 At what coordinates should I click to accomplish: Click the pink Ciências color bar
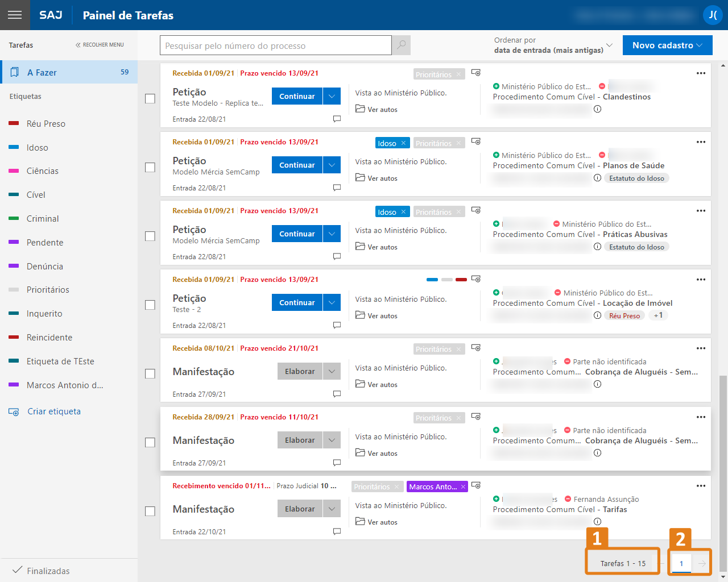[14, 171]
